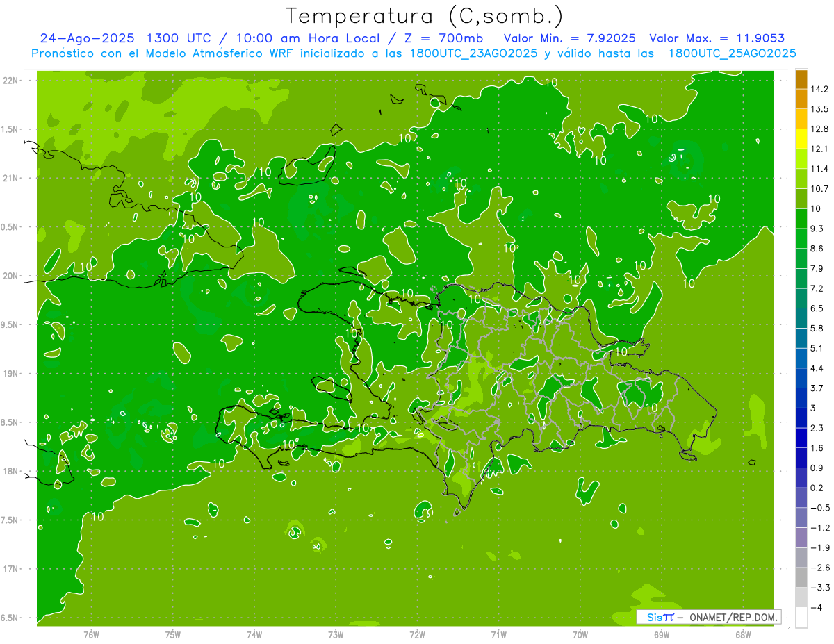Click the "74W" longitude axis label
This screenshot has width=834, height=644.
[x=254, y=635]
